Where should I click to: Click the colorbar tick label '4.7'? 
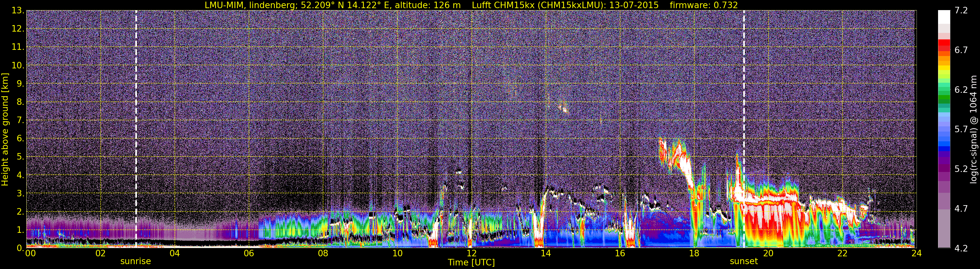[x=961, y=209]
